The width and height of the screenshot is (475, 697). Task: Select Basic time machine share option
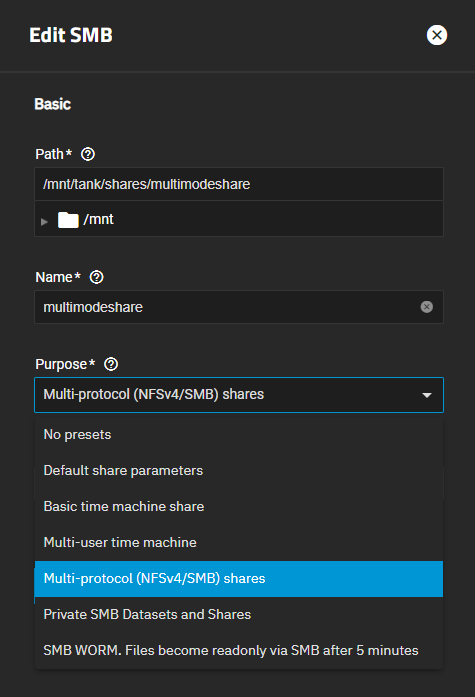[x=239, y=506]
